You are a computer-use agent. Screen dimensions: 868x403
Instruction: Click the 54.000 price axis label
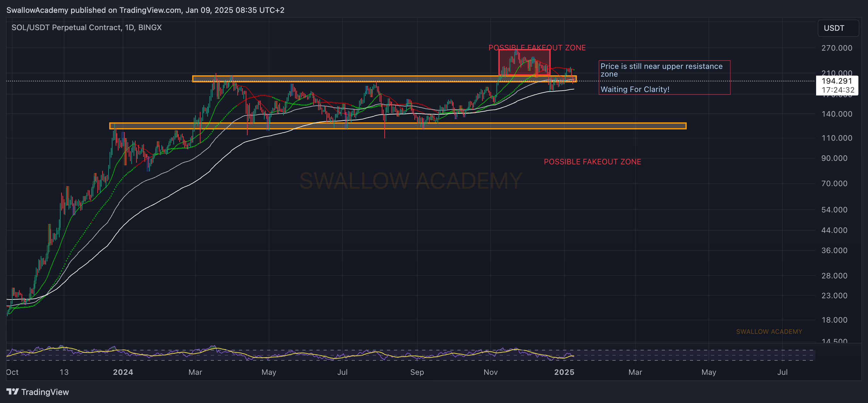pyautogui.click(x=834, y=210)
